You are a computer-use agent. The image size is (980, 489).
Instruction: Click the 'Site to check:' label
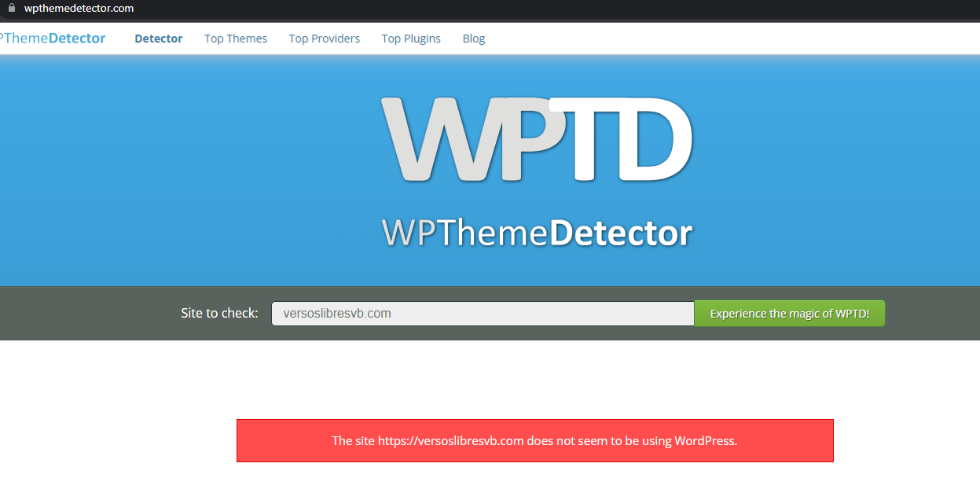tap(219, 313)
